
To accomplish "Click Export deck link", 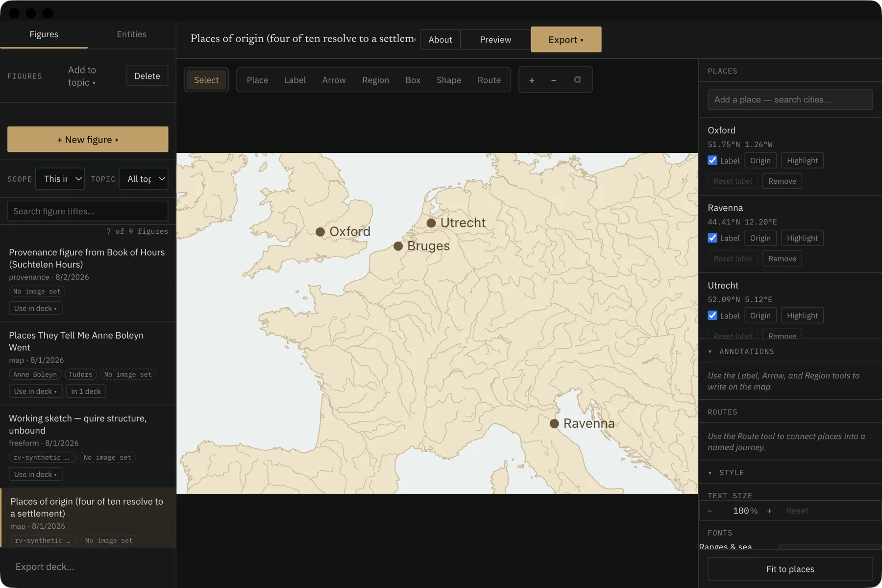I will pyautogui.click(x=45, y=566).
